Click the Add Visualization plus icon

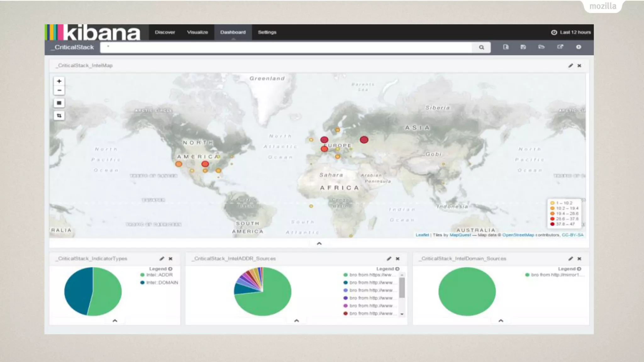[578, 47]
